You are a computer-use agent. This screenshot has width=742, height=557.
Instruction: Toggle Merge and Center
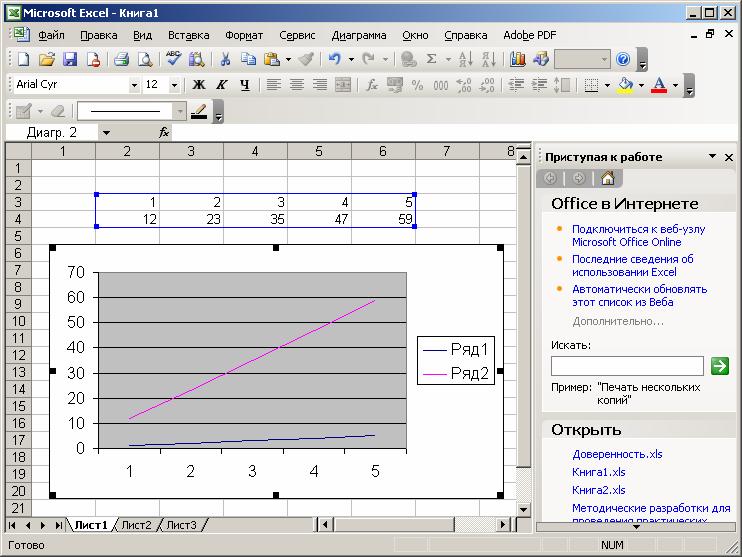click(x=343, y=85)
